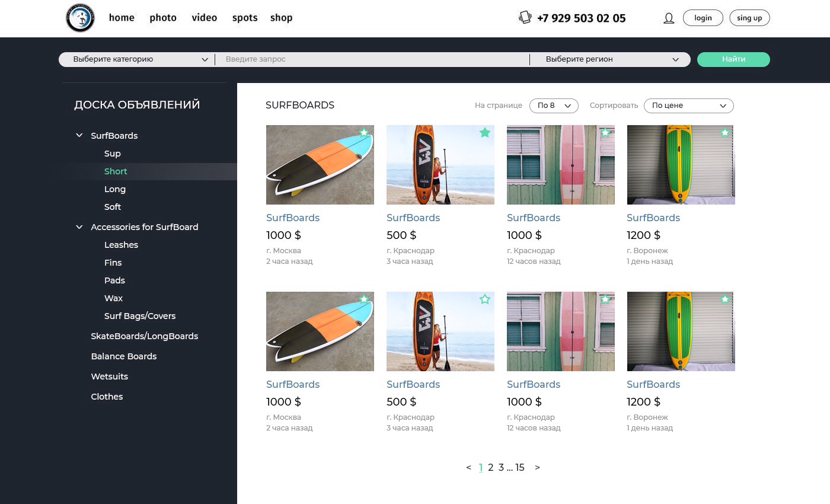Click the user profile icon
830x504 pixels.
(669, 18)
